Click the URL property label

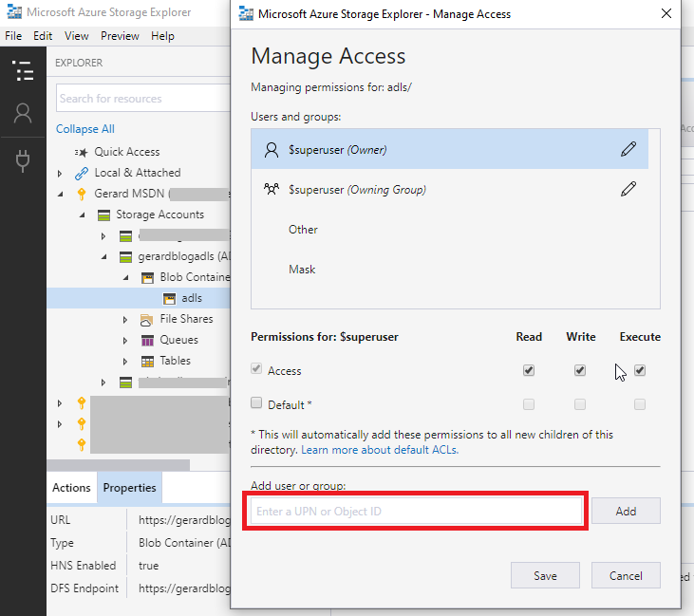point(60,520)
